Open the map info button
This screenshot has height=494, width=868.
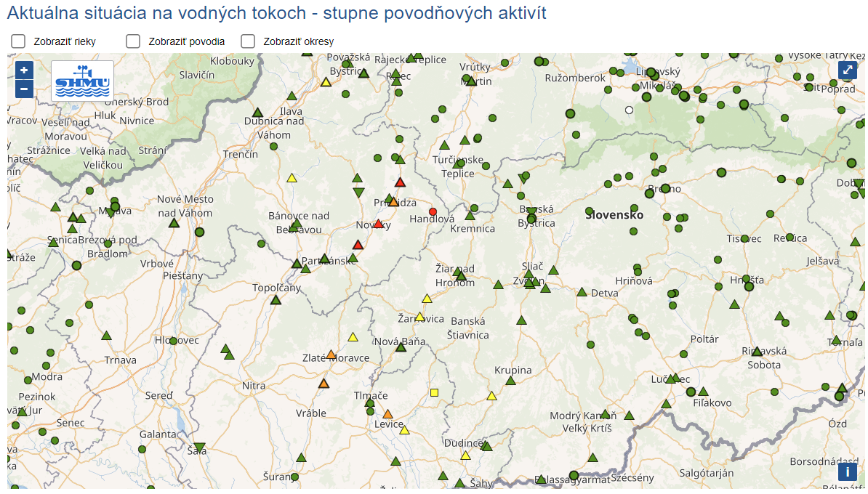click(847, 471)
